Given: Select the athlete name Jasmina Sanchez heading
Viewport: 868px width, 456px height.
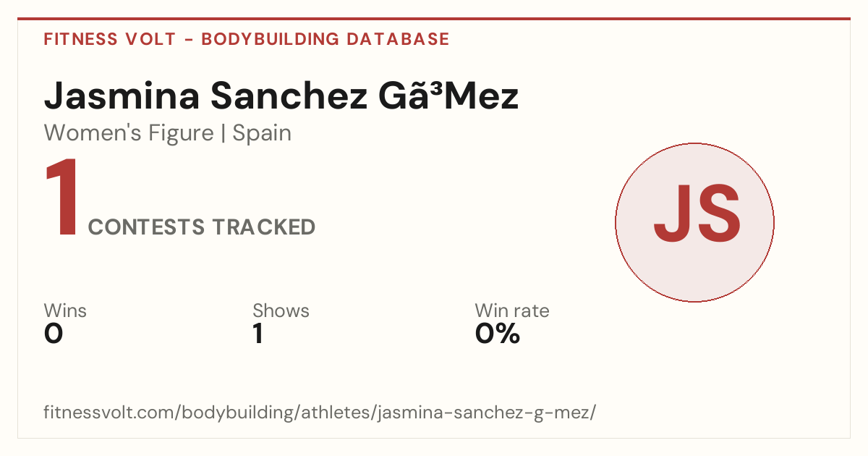Looking at the screenshot, I should coord(281,96).
